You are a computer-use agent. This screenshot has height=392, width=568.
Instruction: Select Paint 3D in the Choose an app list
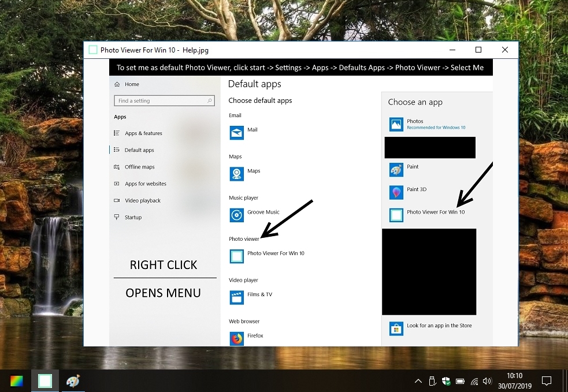point(408,192)
